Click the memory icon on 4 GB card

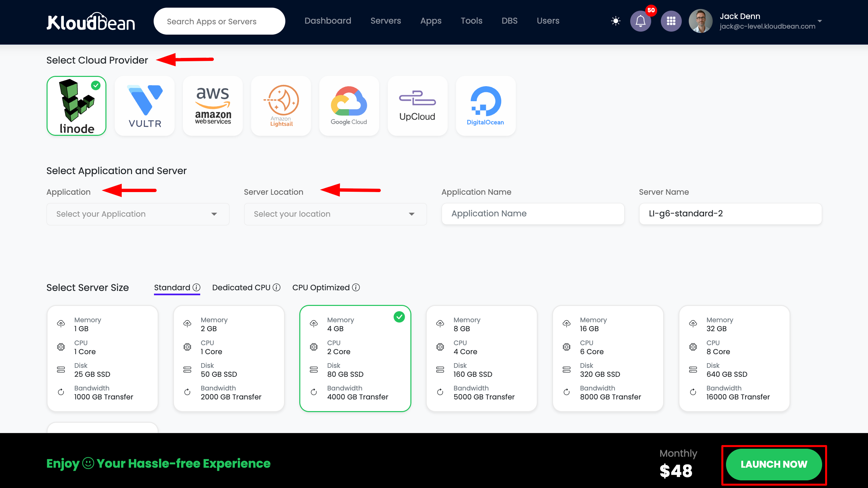click(x=314, y=324)
